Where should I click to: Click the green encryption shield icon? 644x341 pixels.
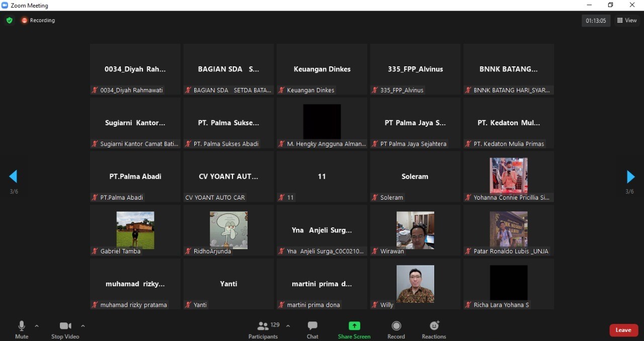click(x=9, y=21)
